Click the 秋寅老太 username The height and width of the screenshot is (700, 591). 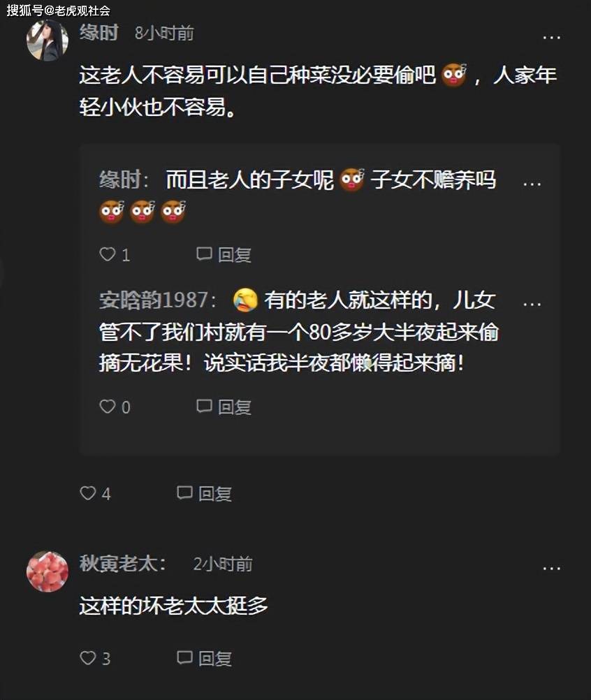118,563
